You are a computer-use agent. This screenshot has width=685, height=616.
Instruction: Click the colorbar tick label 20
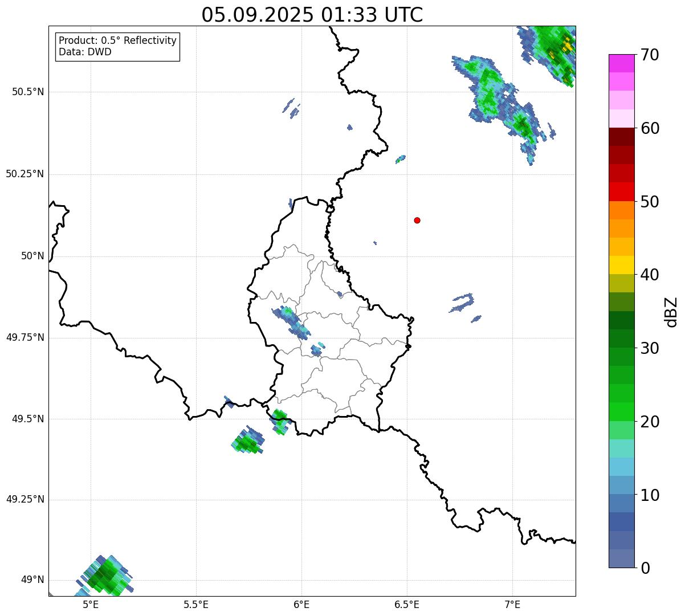(x=650, y=422)
